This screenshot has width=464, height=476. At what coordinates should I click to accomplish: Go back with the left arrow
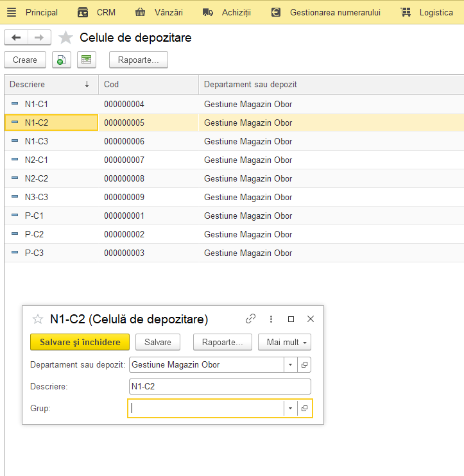(x=16, y=38)
